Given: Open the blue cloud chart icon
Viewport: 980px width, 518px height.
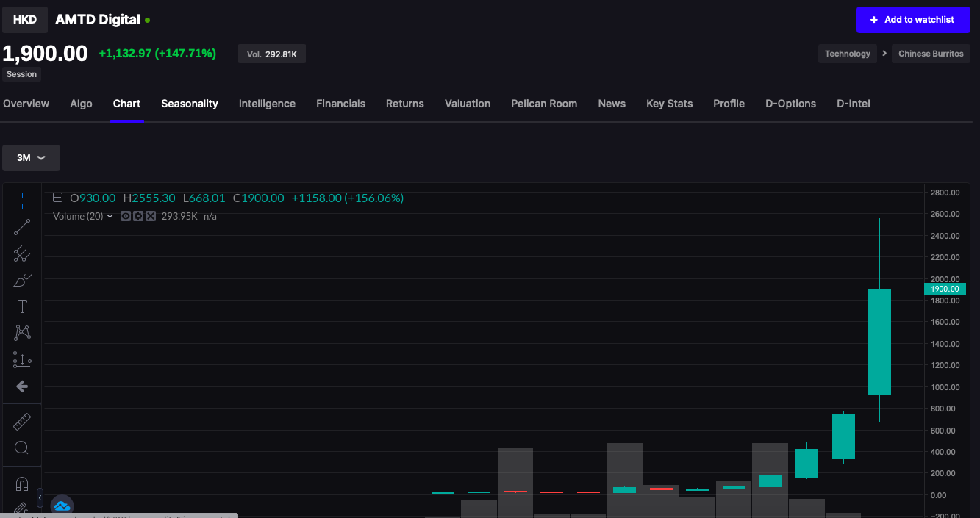Looking at the screenshot, I should (x=62, y=506).
